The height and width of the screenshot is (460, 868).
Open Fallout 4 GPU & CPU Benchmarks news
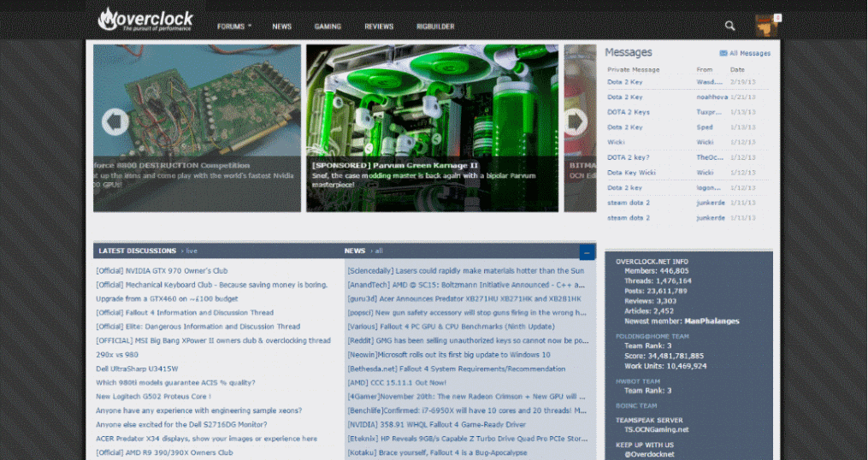[x=451, y=327]
